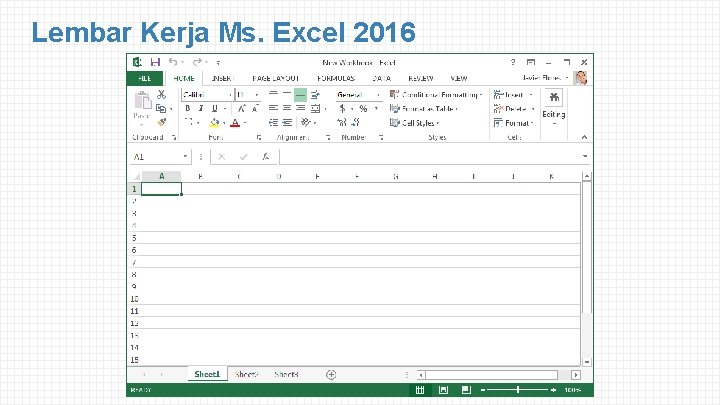Increase font size with the large A icon
720x405 pixels.
241,109
